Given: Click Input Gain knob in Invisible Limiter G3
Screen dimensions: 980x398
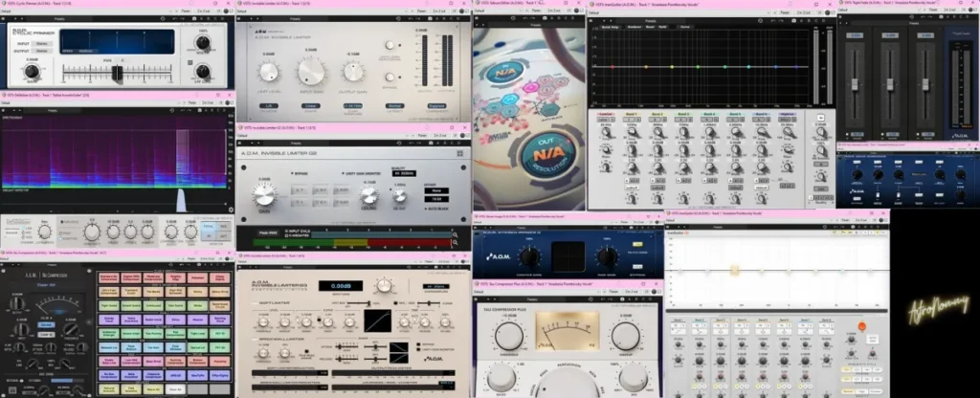Looking at the screenshot, I should coord(385,286).
